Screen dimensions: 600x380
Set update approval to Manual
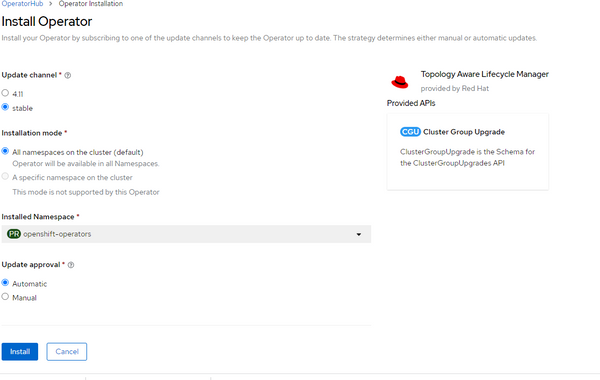(x=5, y=297)
